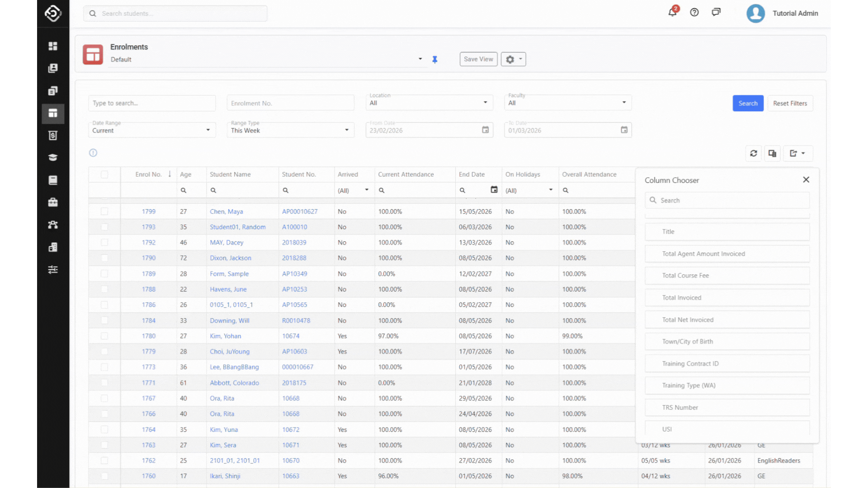Select the row checkbox for enrolment 1780

click(104, 336)
